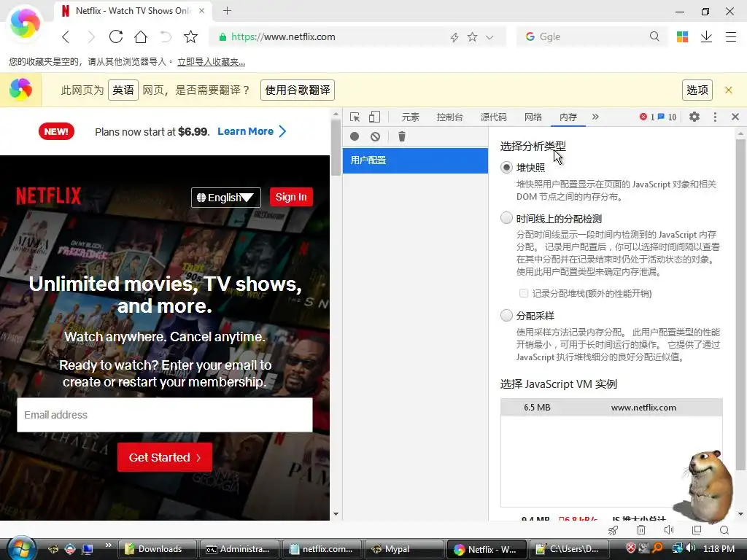
Task: Open the Downloads taskbar button
Action: tap(158, 549)
